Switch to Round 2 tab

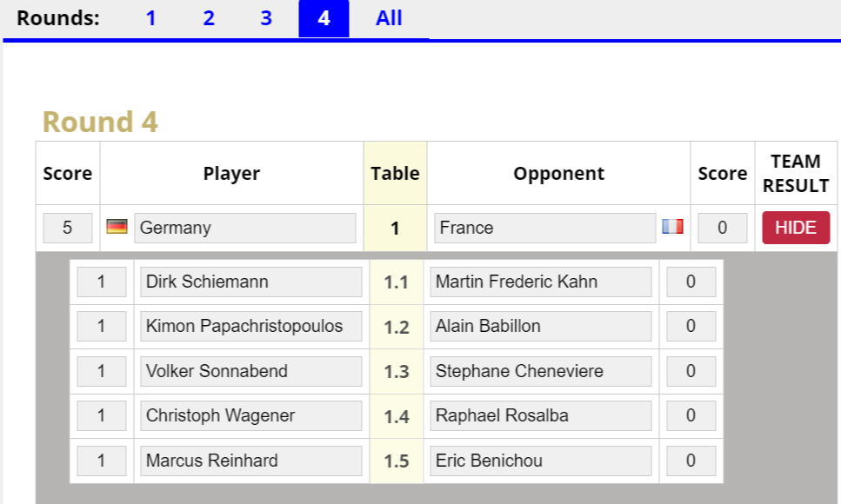209,18
